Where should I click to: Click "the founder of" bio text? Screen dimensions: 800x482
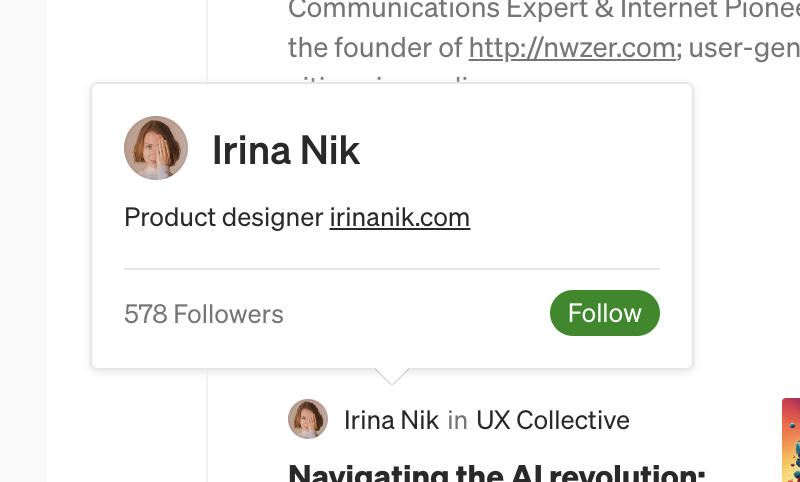pos(376,47)
